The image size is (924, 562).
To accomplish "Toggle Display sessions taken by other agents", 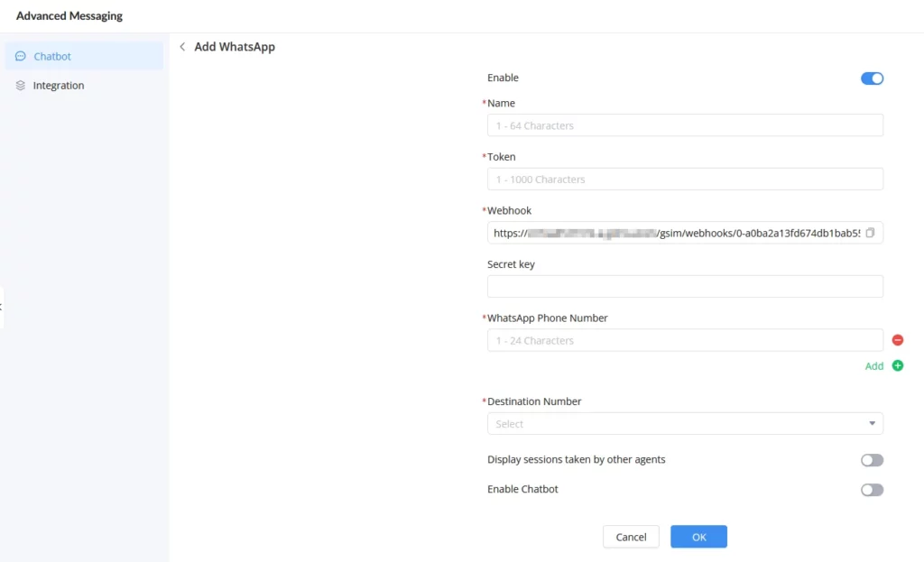I will 873,460.
